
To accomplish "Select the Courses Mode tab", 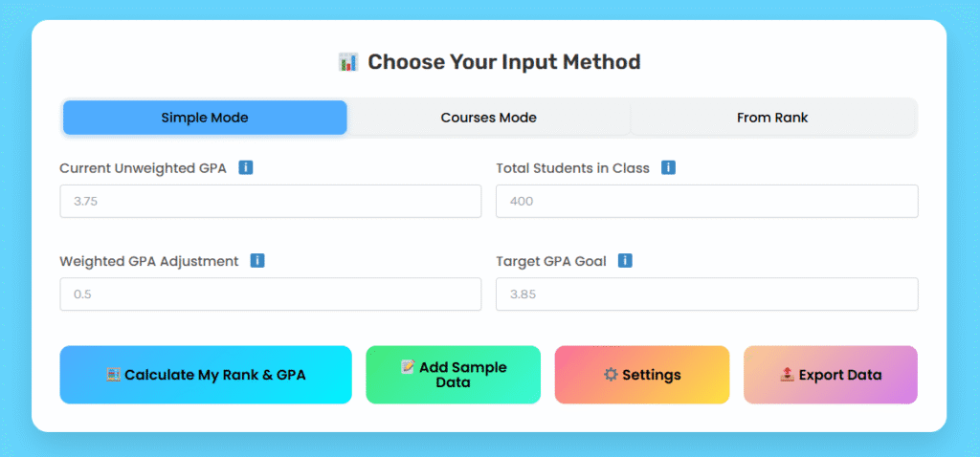I will click(488, 118).
